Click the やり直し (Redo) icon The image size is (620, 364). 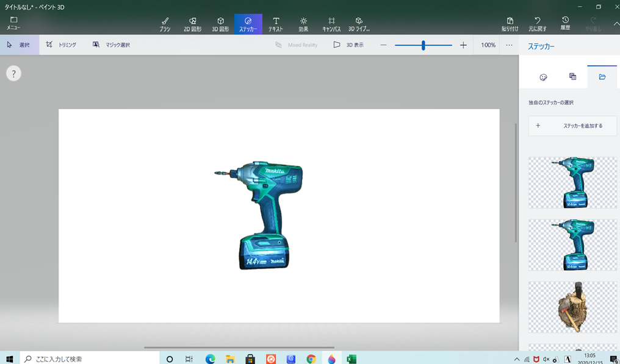point(593,24)
